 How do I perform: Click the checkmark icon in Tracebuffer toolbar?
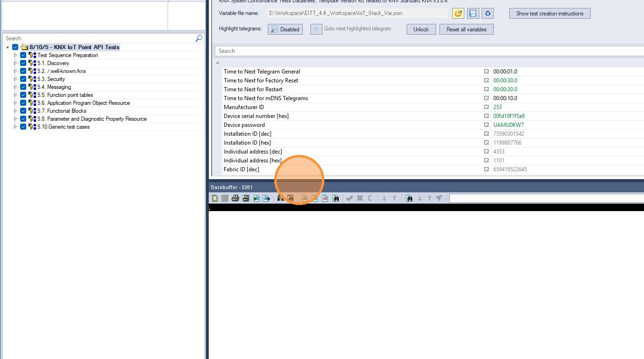349,198
